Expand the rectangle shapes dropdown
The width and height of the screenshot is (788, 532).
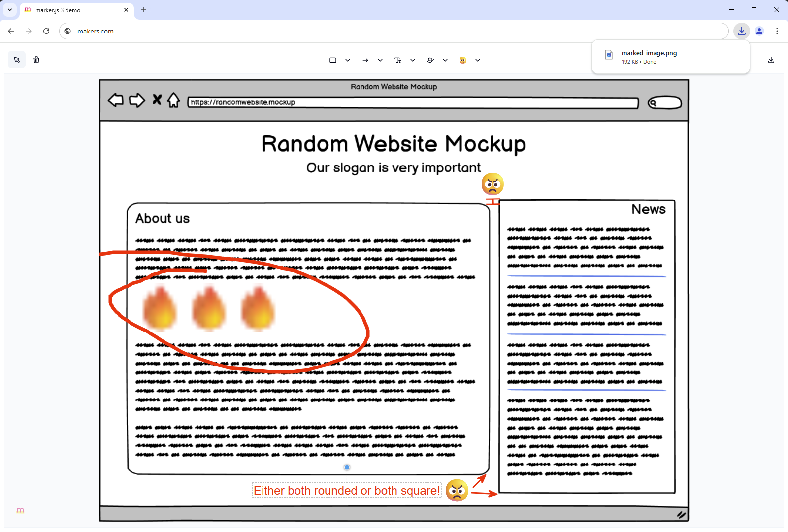(x=348, y=60)
